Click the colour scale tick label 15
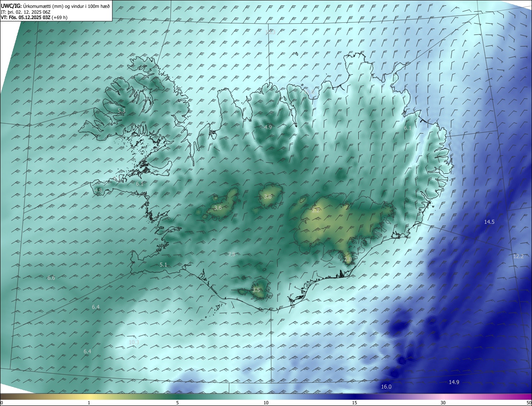Image resolution: width=532 pixels, height=406 pixels. click(355, 403)
